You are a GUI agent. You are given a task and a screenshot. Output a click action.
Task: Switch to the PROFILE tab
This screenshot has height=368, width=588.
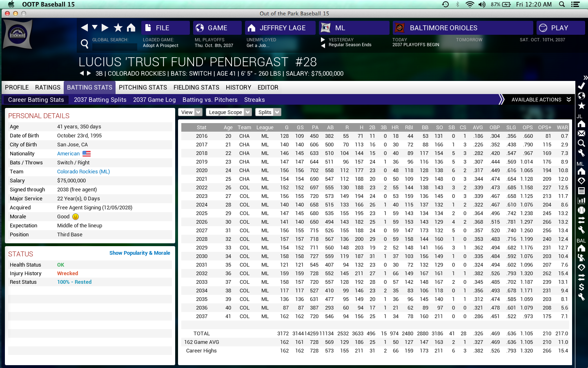click(17, 88)
